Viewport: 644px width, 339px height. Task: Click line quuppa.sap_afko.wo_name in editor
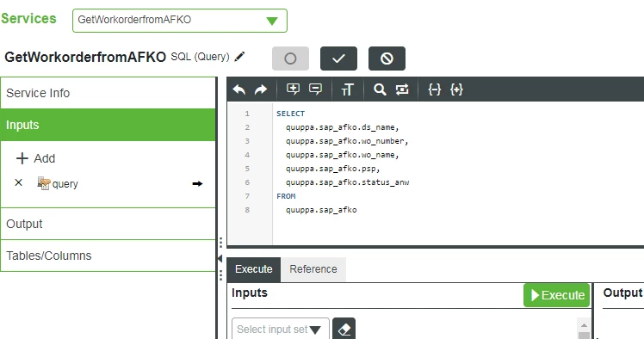pyautogui.click(x=343, y=155)
